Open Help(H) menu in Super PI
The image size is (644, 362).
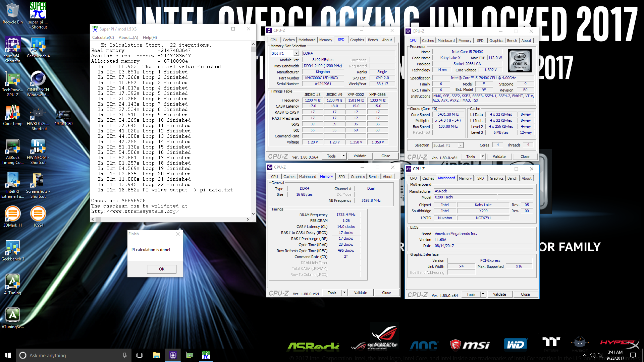(150, 38)
